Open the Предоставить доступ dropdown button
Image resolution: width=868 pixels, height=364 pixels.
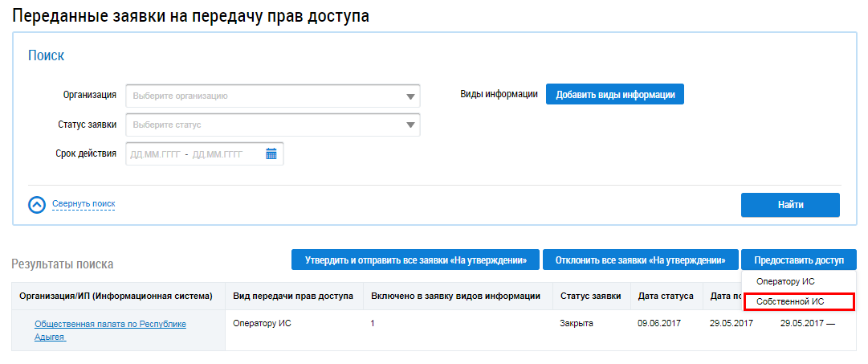coord(798,260)
